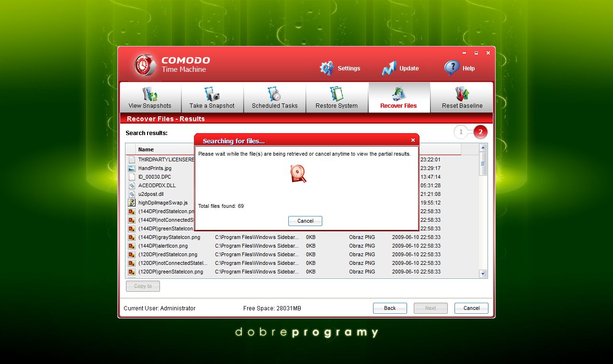Click the Help label

[x=468, y=68]
